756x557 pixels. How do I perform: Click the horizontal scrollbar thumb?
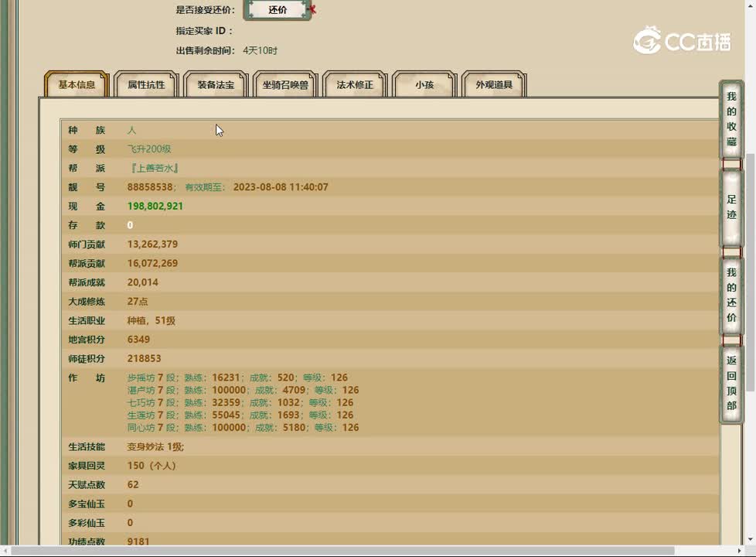[x=342, y=551]
